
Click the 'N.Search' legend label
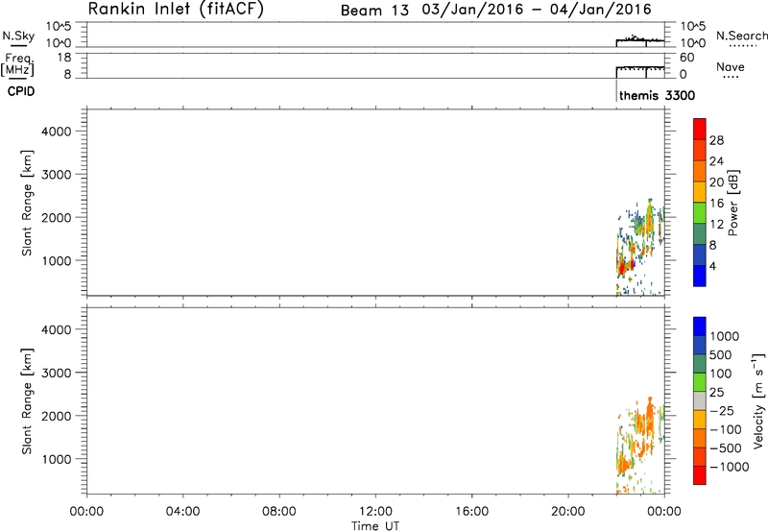point(742,36)
